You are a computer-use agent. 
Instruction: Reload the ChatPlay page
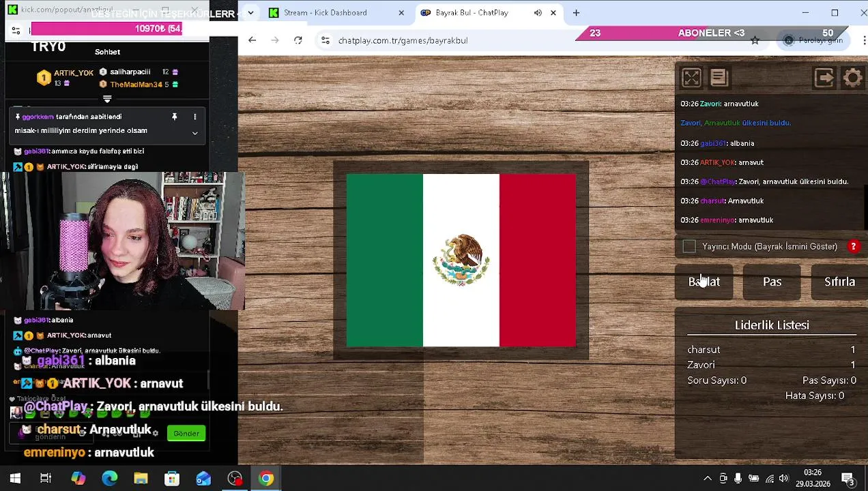298,40
